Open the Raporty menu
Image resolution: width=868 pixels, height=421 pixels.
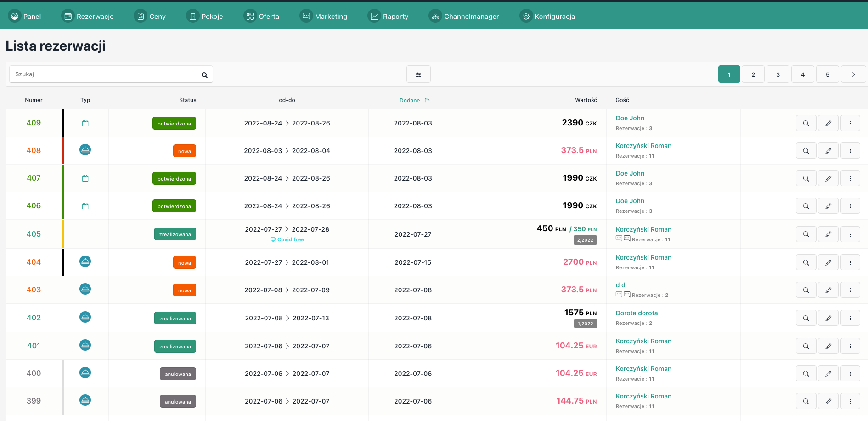tap(388, 16)
